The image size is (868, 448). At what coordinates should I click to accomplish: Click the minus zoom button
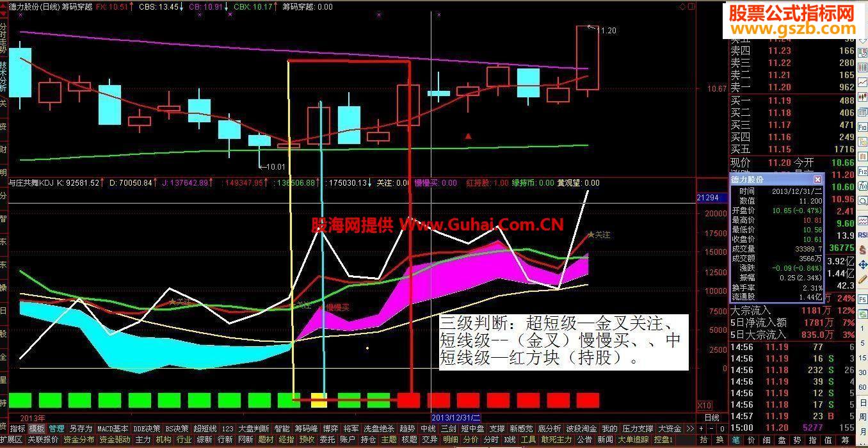tap(711, 428)
